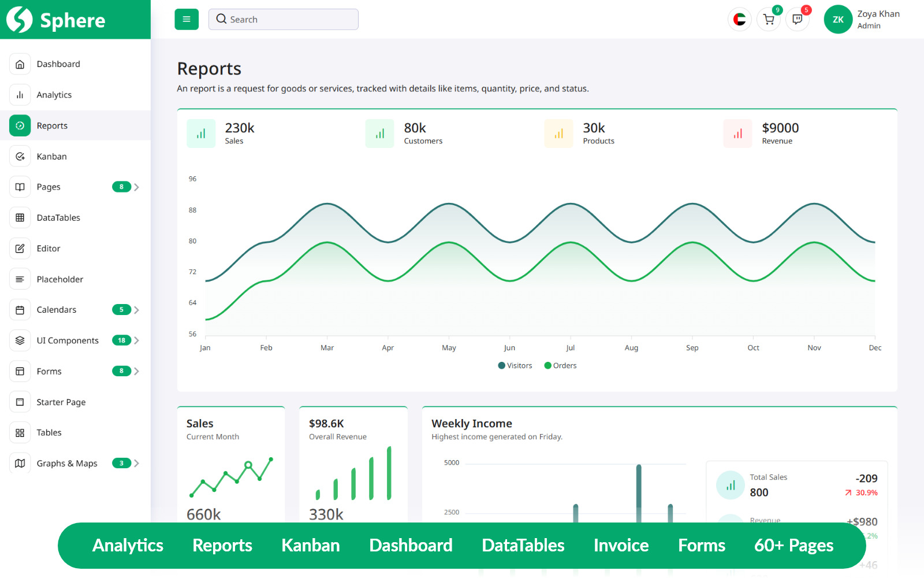
Task: Click the Editor pencil icon in sidebar
Action: pyautogui.click(x=20, y=248)
